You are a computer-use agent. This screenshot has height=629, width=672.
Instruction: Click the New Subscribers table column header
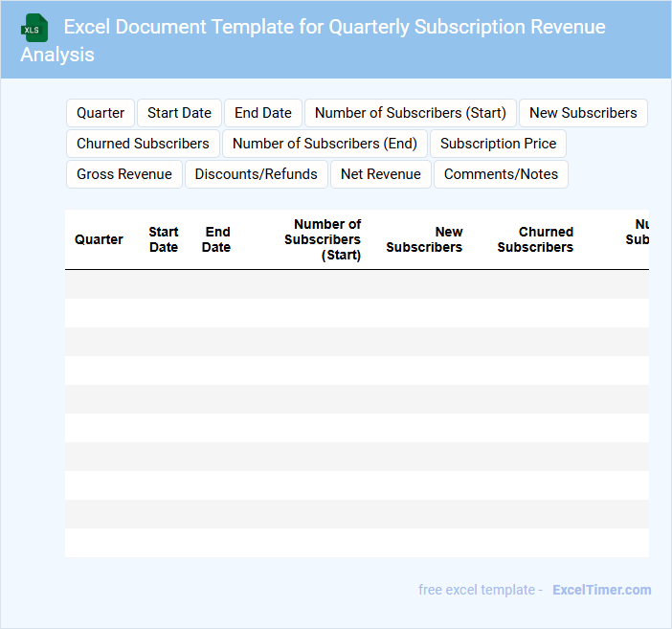pos(424,239)
